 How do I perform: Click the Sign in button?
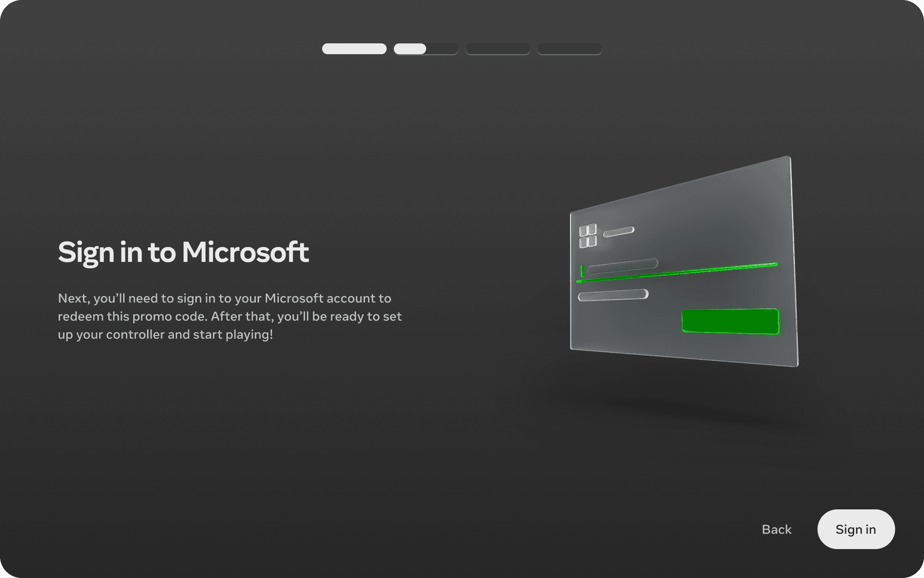coord(855,529)
